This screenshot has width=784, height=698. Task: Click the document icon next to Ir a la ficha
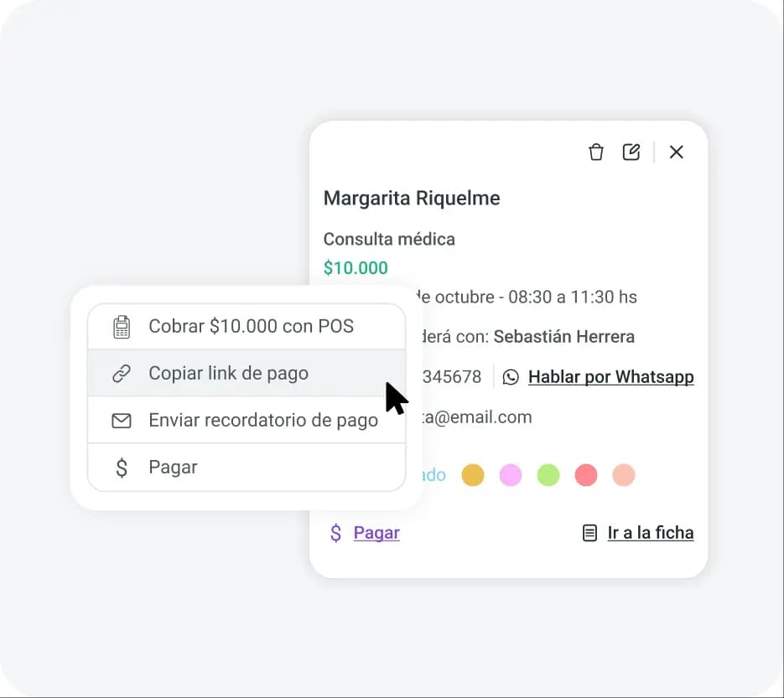[x=590, y=532]
